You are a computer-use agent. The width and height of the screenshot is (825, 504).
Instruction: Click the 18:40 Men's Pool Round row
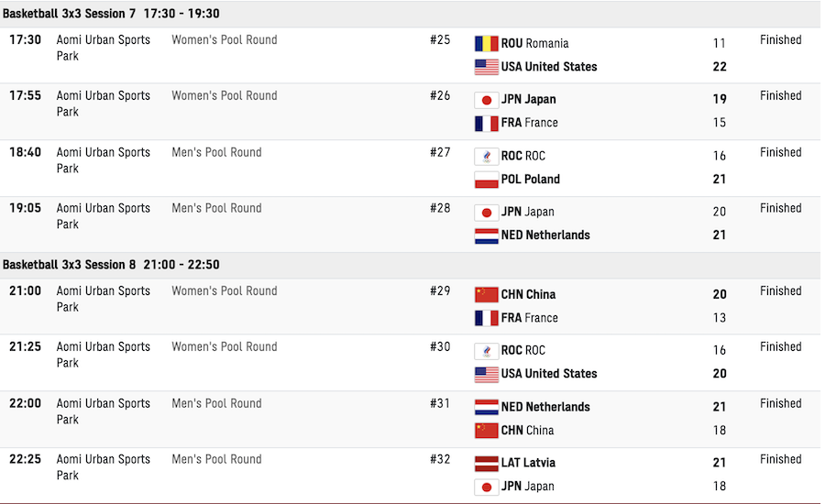[411, 168]
